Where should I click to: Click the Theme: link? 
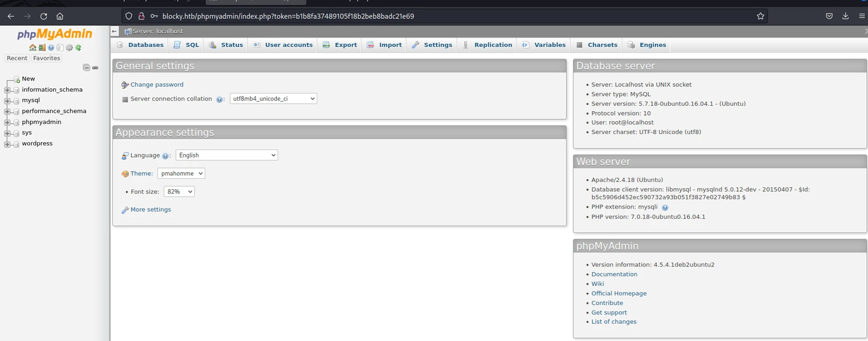click(x=142, y=174)
